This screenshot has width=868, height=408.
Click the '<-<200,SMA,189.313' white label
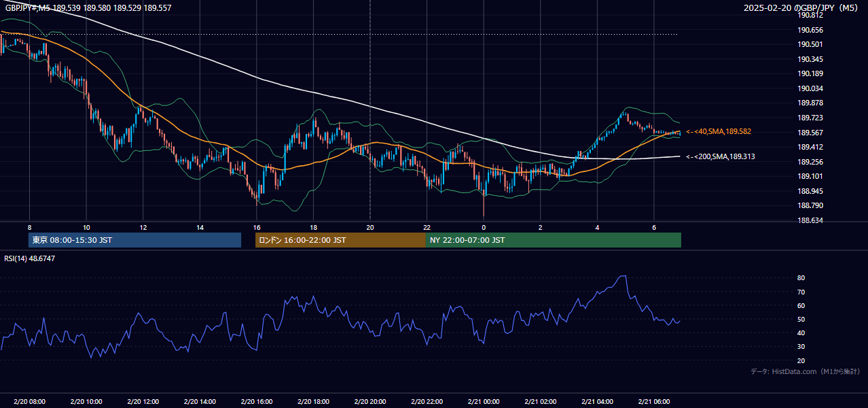[x=721, y=156]
